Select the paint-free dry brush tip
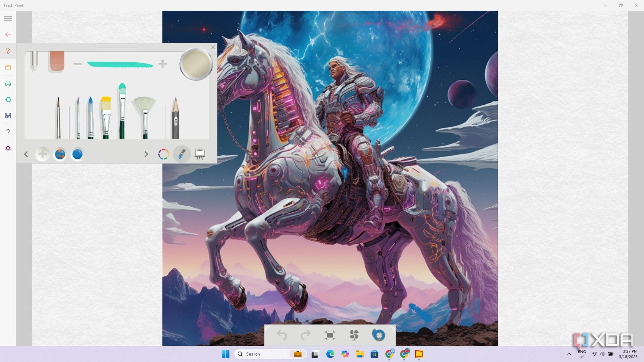644x362 pixels. [34, 62]
